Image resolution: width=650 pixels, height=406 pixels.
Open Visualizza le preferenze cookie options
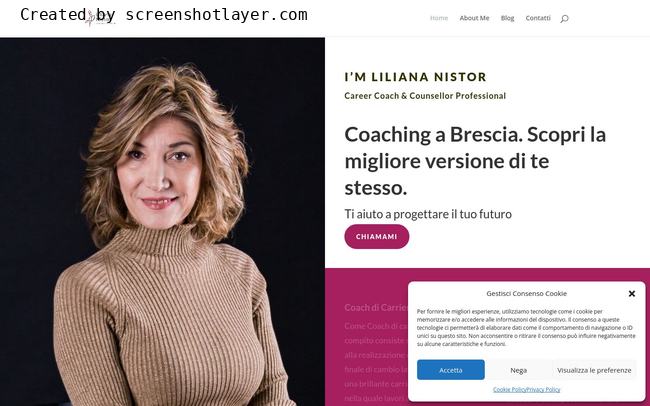point(594,370)
